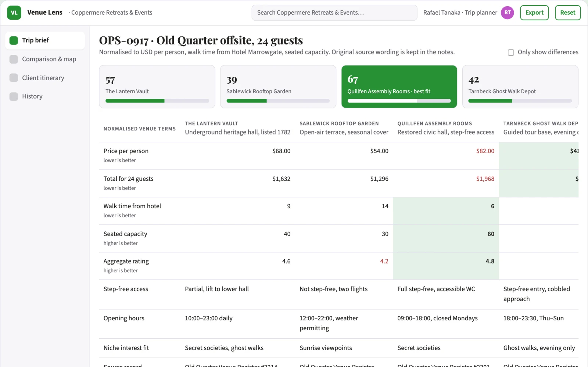Image resolution: width=588 pixels, height=367 pixels.
Task: Click the Walk time from hotel row label
Action: (x=132, y=206)
